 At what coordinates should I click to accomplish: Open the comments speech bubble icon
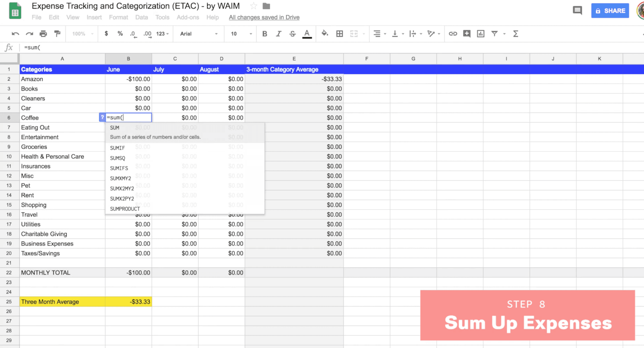[x=577, y=10]
